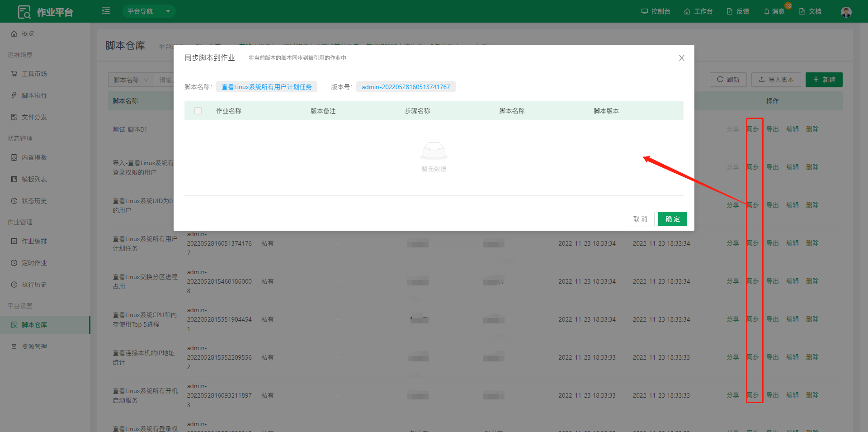
Task: Open 反馈 in the top bar
Action: 738,11
